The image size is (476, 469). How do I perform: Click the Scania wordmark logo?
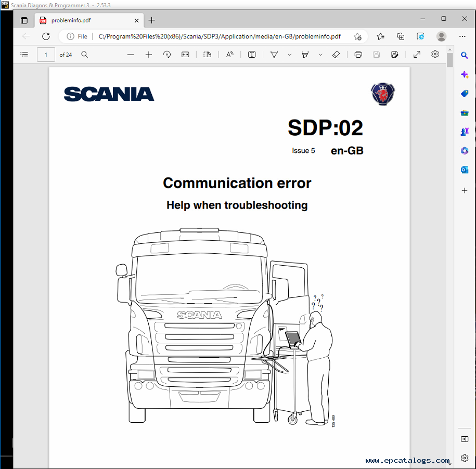point(109,94)
